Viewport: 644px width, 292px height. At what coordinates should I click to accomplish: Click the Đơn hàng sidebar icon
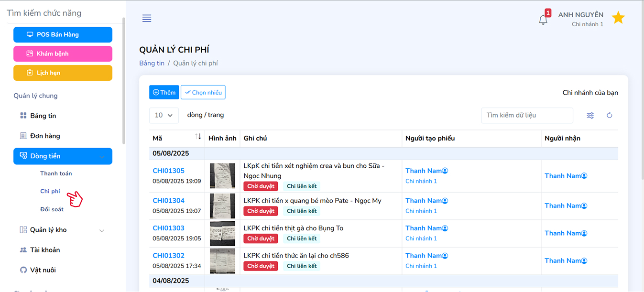click(23, 135)
